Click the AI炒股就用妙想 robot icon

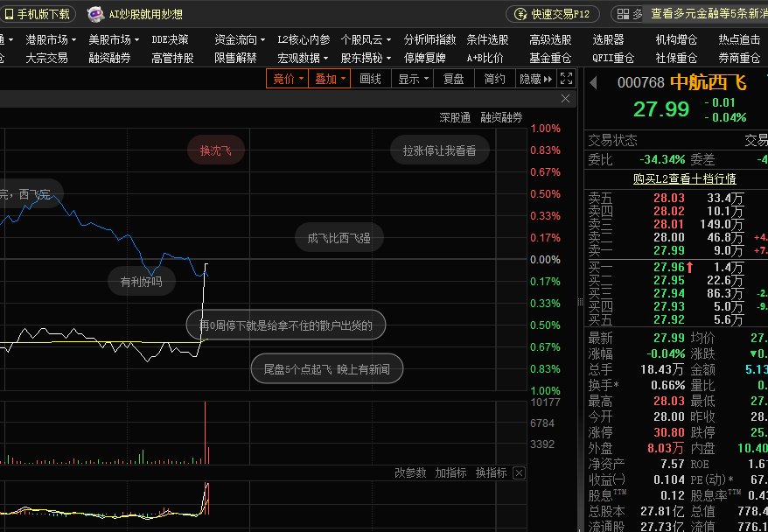[95, 14]
